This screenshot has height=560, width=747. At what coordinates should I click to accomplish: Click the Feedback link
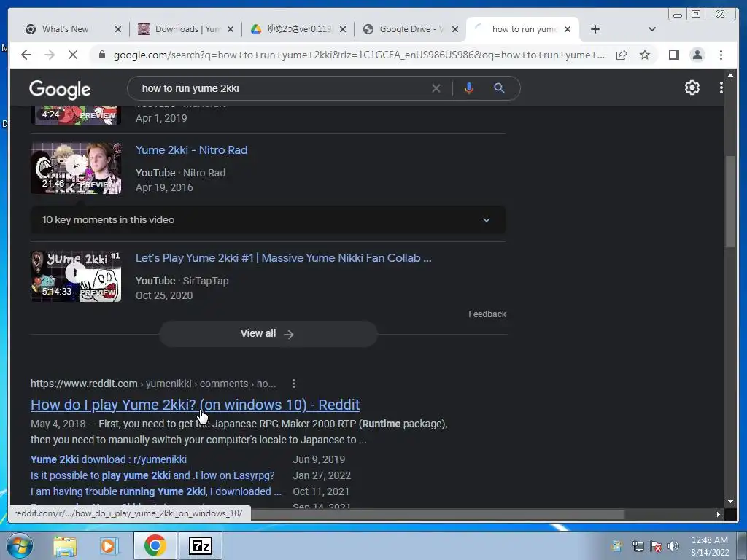coord(487,314)
